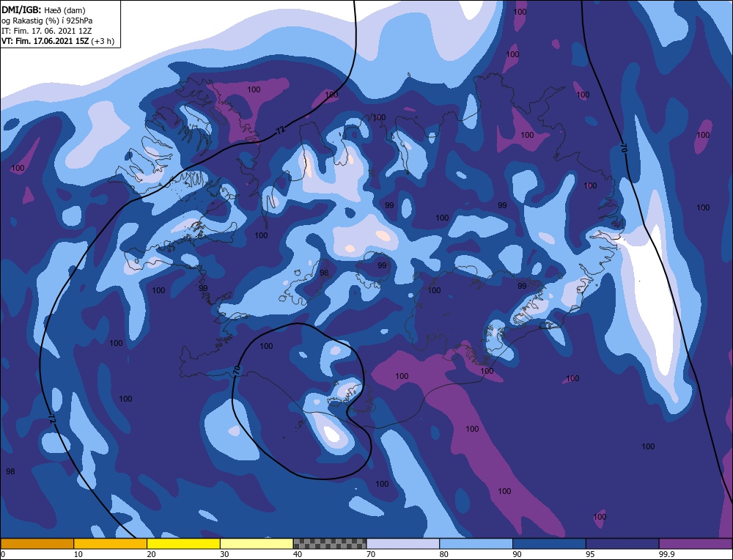Screen dimensions: 733x560
Task: Click the 'og Rakastig (%) í 925hPa' line
Action: [47, 21]
